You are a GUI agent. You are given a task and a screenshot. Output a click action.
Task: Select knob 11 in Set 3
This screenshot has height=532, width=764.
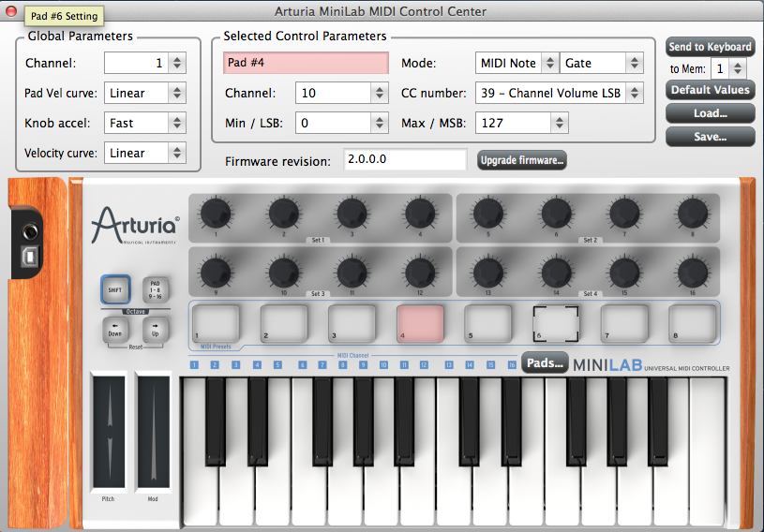tap(352, 273)
